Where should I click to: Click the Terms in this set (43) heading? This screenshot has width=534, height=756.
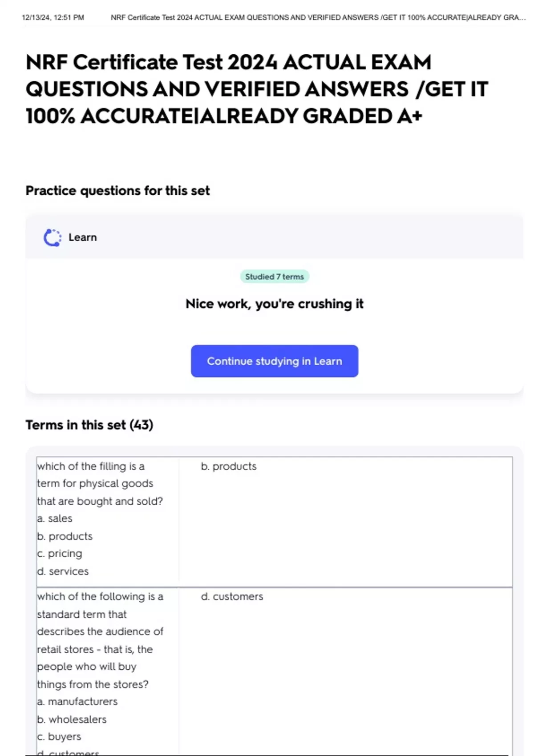tap(89, 425)
